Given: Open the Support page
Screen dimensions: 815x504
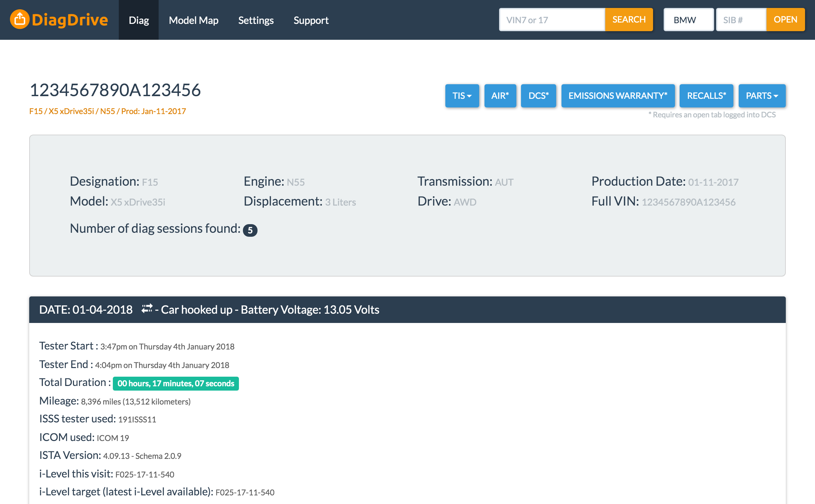Looking at the screenshot, I should [x=311, y=20].
